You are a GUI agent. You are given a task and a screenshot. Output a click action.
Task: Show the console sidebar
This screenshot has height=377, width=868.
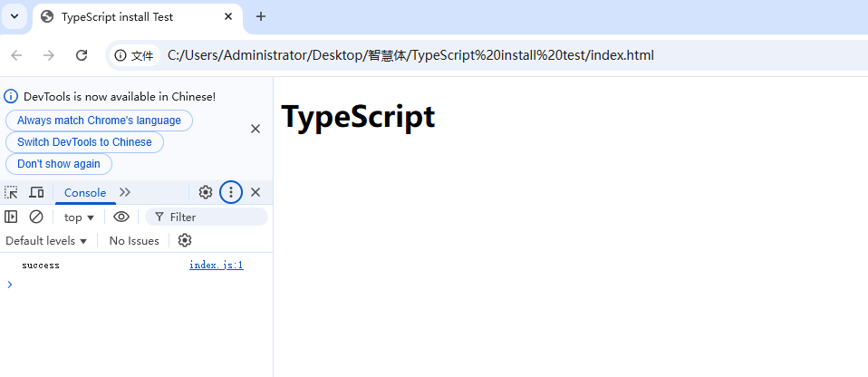tap(11, 217)
